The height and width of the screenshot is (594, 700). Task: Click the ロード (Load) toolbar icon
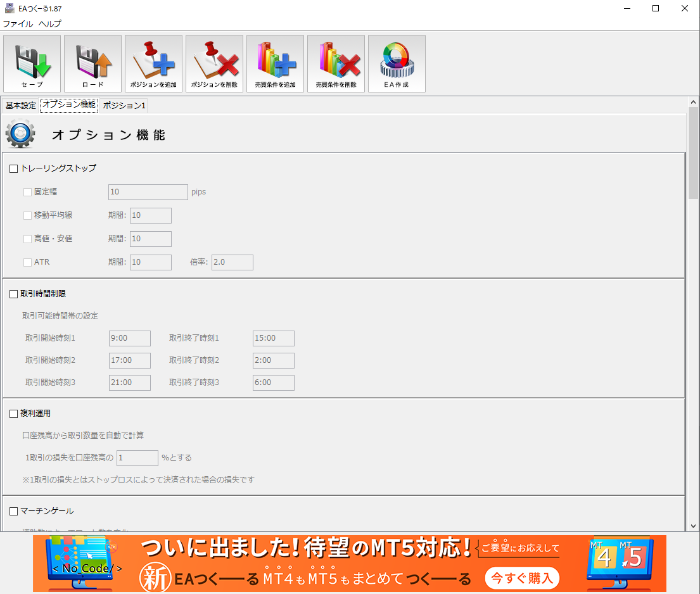pyautogui.click(x=92, y=63)
